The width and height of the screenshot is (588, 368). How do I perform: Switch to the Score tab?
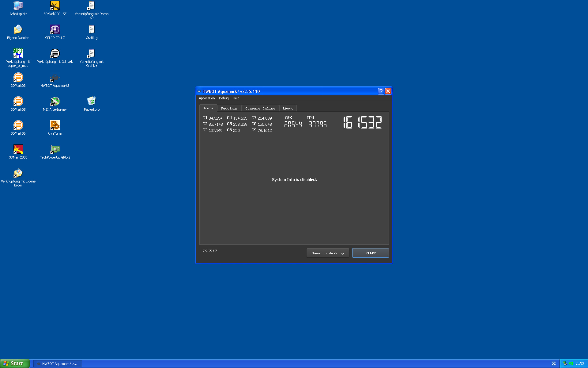[208, 108]
